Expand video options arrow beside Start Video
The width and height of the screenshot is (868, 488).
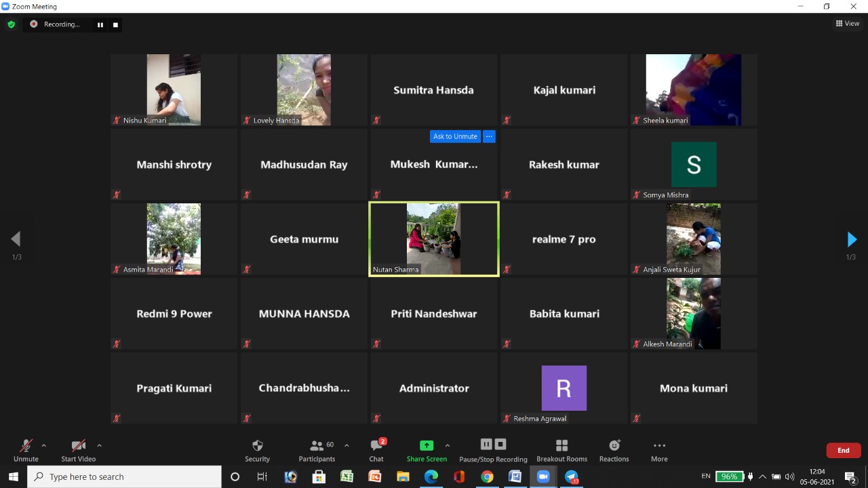coord(99,445)
